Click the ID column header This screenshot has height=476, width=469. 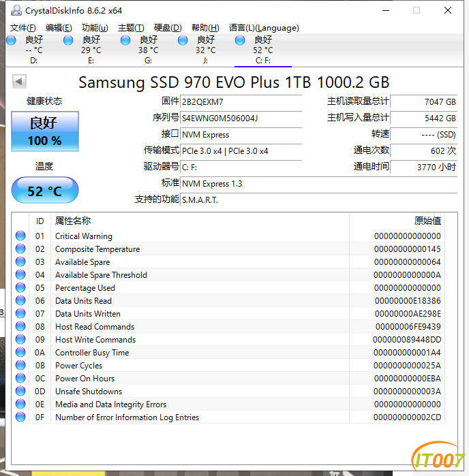[40, 221]
